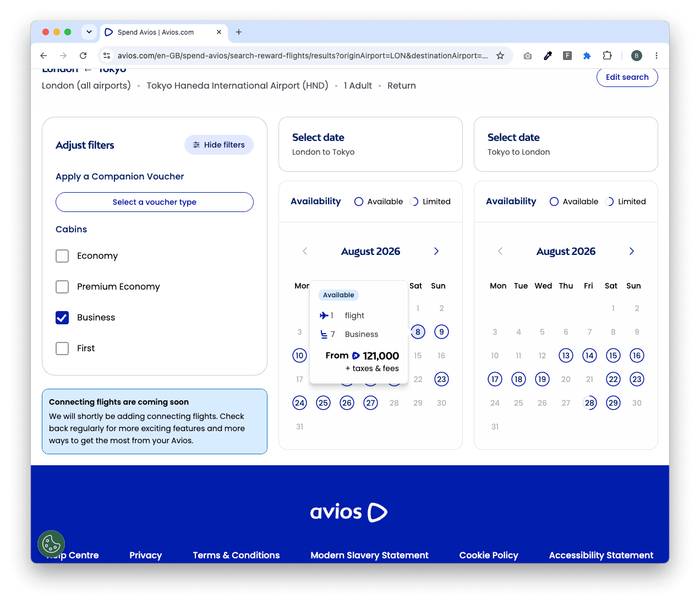Select 13 August in return calendar
700x604 pixels.
(566, 356)
